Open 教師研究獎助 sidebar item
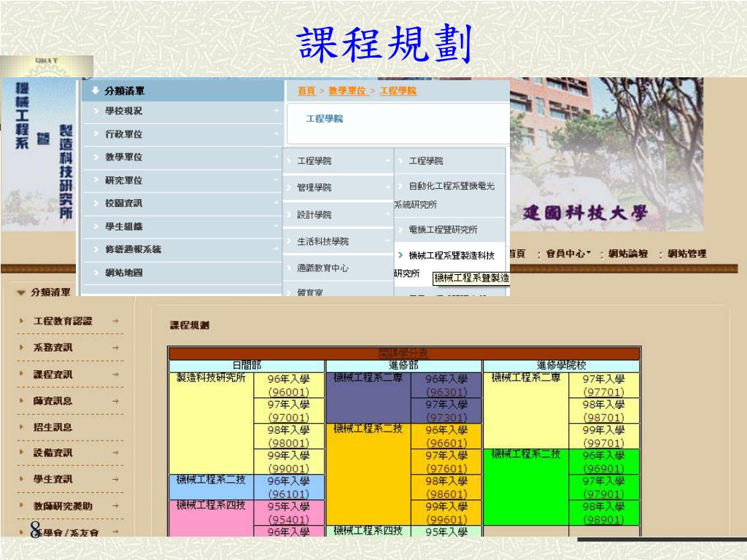The height and width of the screenshot is (560, 747). coord(63,506)
